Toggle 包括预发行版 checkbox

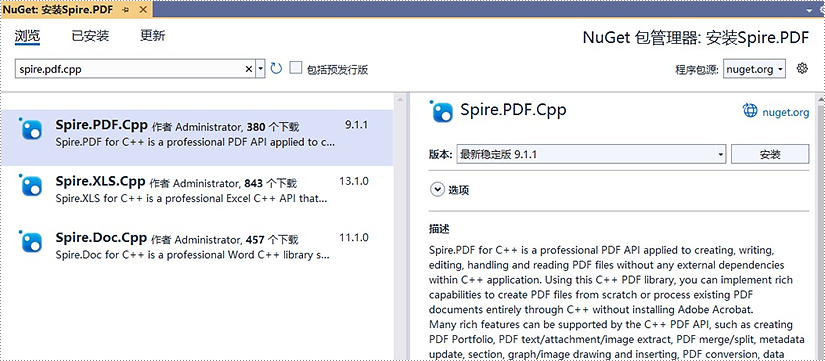[296, 67]
